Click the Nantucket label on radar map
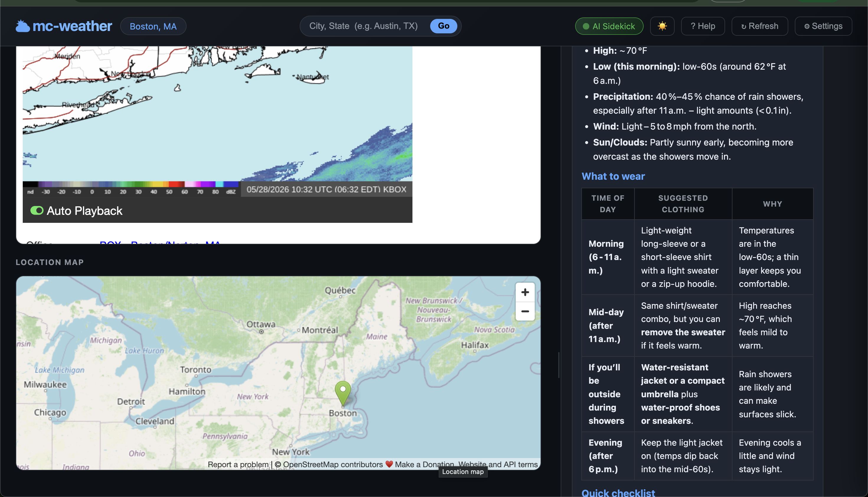The width and height of the screenshot is (868, 497). pos(312,77)
